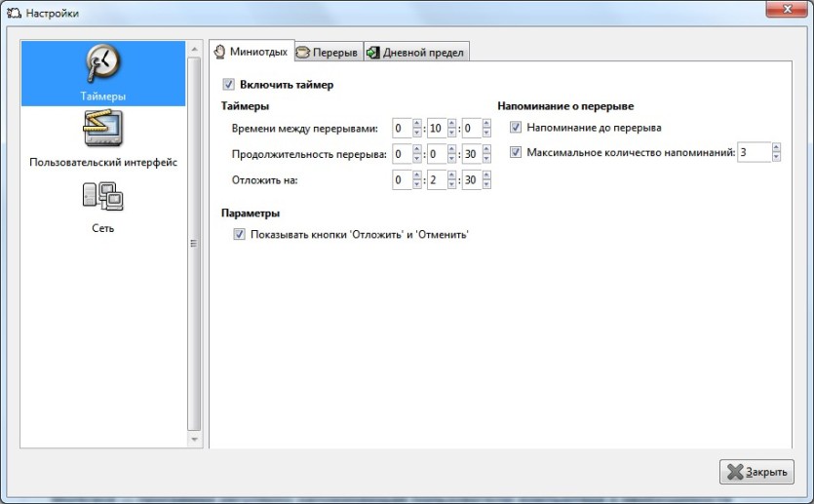Toggle Напоминание до перерыва checkbox
Screen dimensions: 814x504
[516, 127]
